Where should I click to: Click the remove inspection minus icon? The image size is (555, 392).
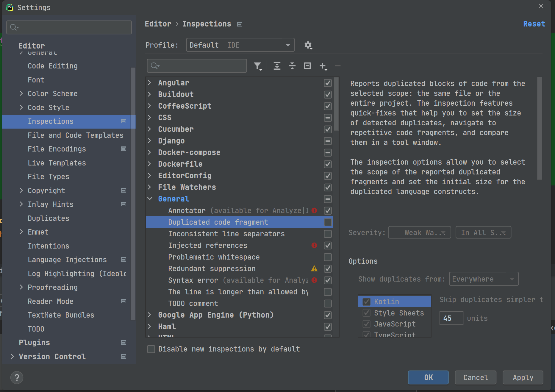(338, 66)
